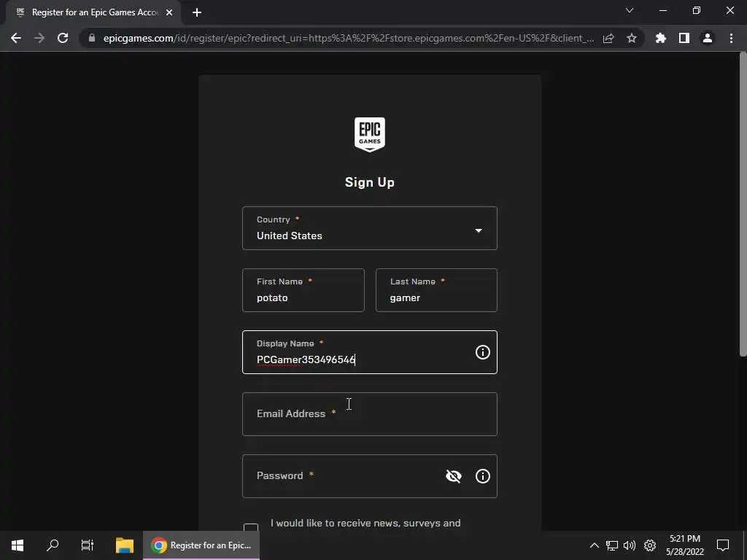Toggle password visibility eye icon
The image size is (747, 560).
point(454,475)
